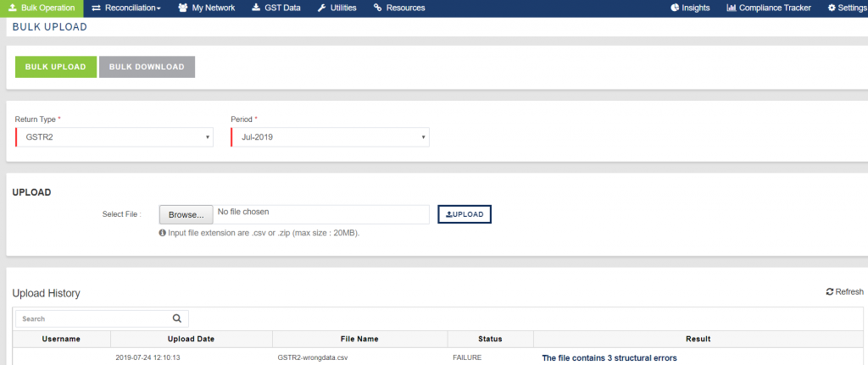Click the Result column header
Screen dimensions: 868x365
tap(698, 339)
